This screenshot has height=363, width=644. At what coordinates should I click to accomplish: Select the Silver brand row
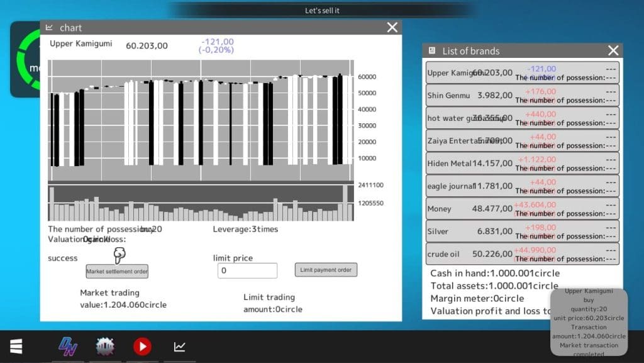point(523,231)
